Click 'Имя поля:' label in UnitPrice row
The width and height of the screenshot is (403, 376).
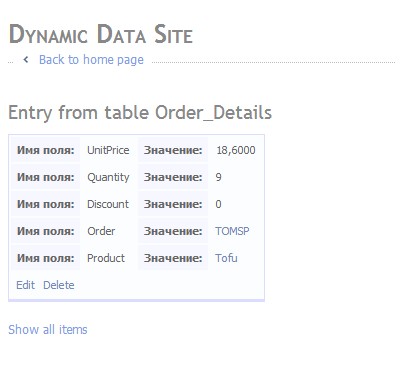point(46,150)
